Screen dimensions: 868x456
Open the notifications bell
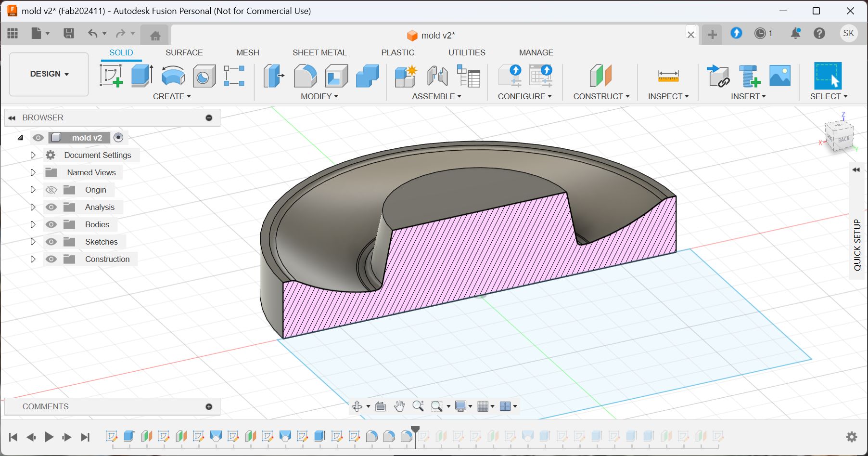pyautogui.click(x=795, y=33)
